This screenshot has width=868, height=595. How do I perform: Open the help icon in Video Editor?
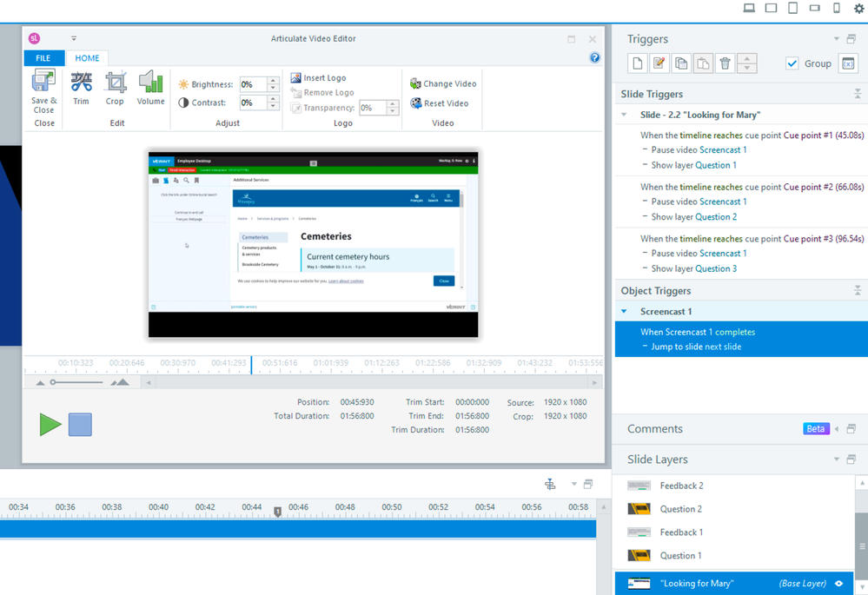tap(594, 57)
